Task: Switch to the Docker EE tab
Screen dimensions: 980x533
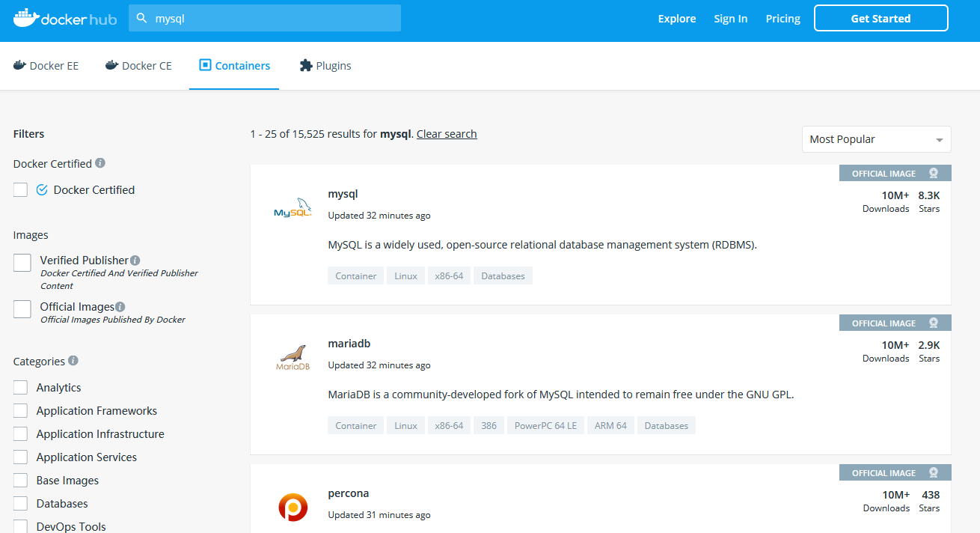Action: click(46, 66)
